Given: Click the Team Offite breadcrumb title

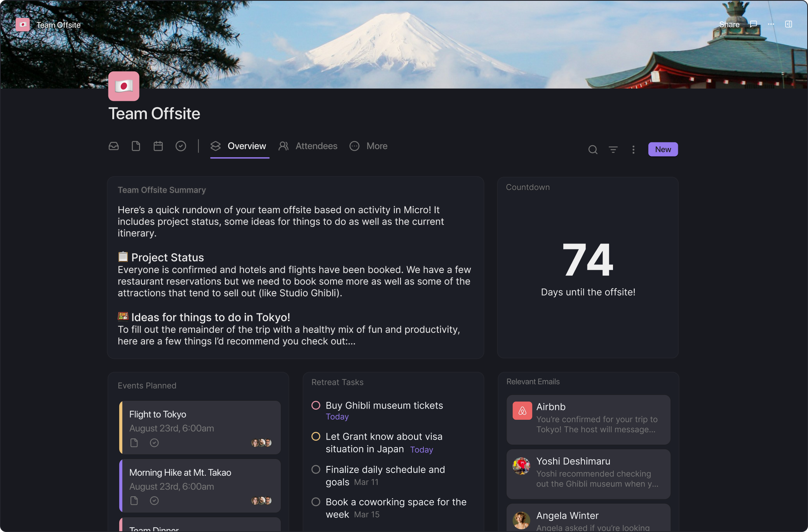Looking at the screenshot, I should (x=59, y=25).
